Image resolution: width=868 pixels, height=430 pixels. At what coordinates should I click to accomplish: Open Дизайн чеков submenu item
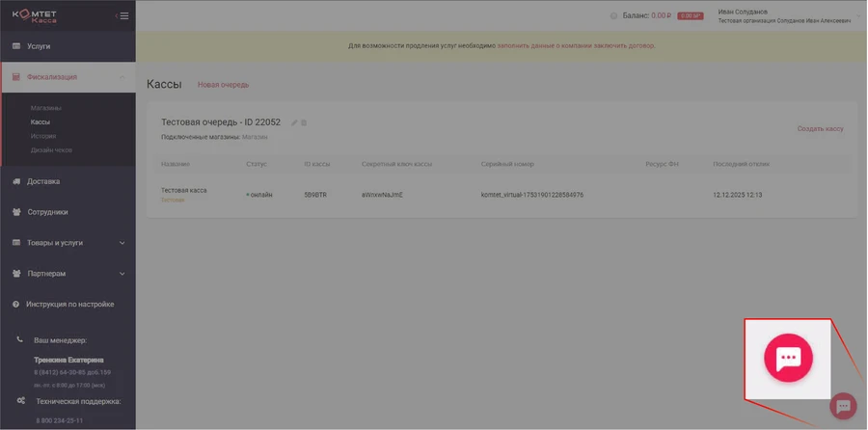point(51,150)
